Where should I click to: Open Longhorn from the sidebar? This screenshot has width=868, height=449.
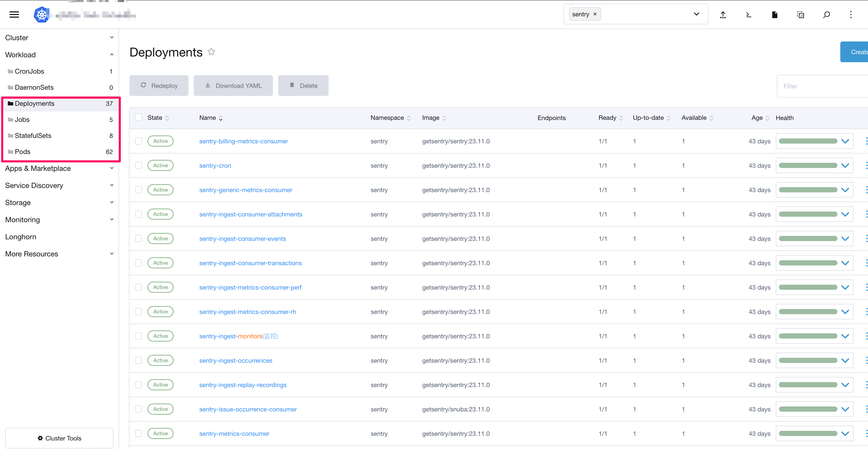tap(20, 237)
